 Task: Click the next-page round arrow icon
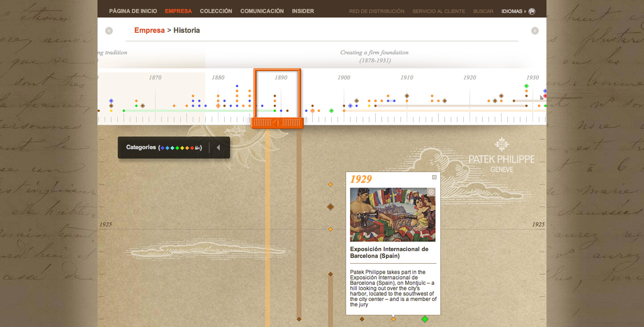coord(535,31)
